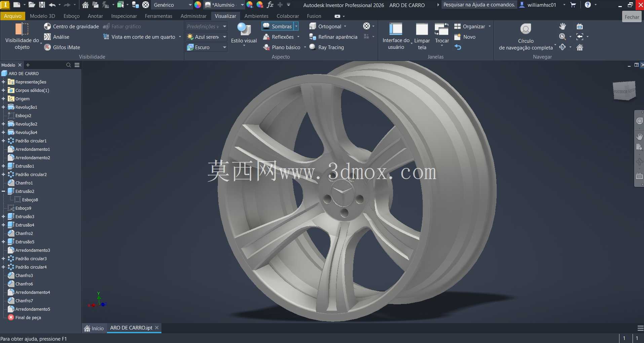Click the View Face icon in Navegar panel

point(580,26)
